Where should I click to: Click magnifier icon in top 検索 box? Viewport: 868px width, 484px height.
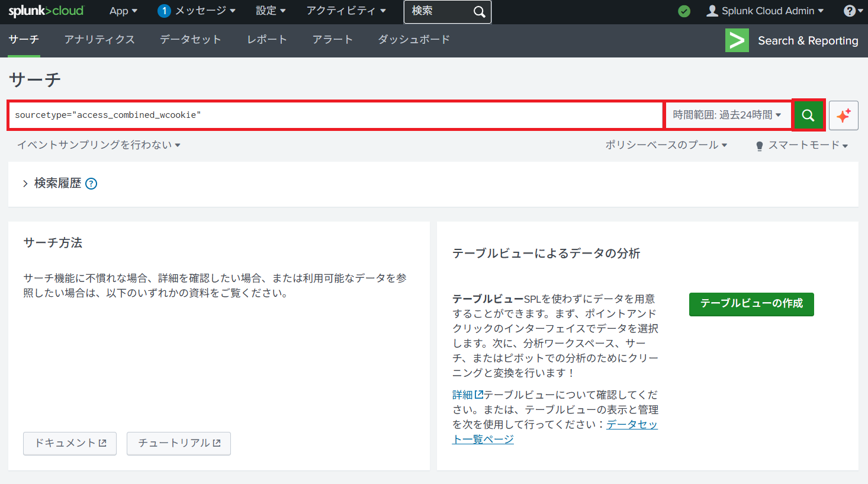(x=480, y=12)
